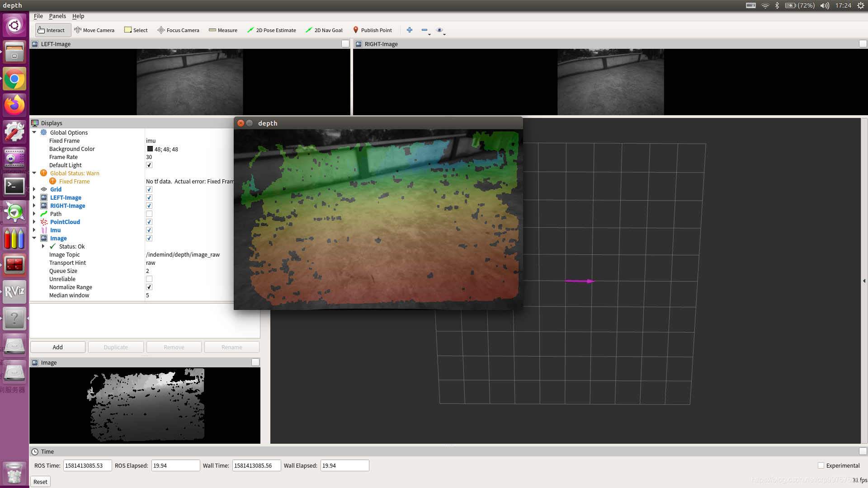
Task: Select the 2D Pose Estimate tool
Action: click(x=272, y=30)
